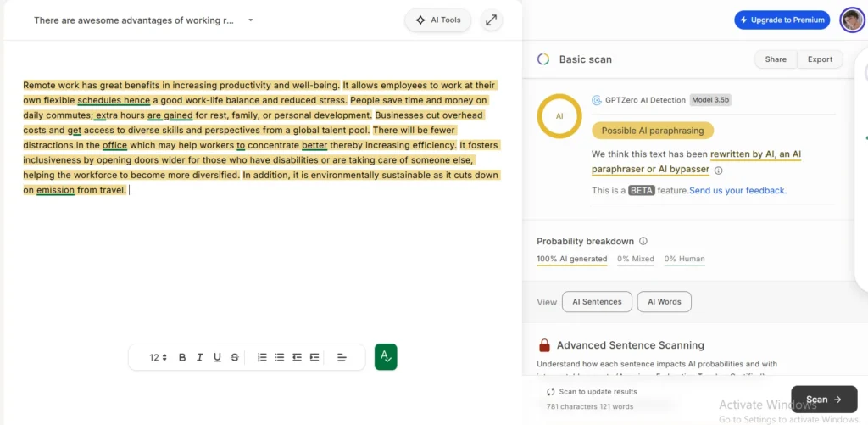Insert a numbered list

(x=263, y=357)
